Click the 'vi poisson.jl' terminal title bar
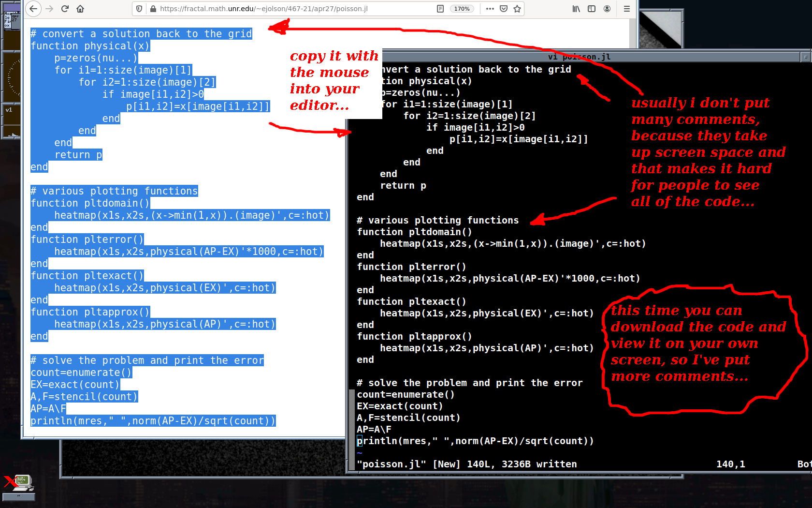The image size is (812, 508). click(x=579, y=57)
